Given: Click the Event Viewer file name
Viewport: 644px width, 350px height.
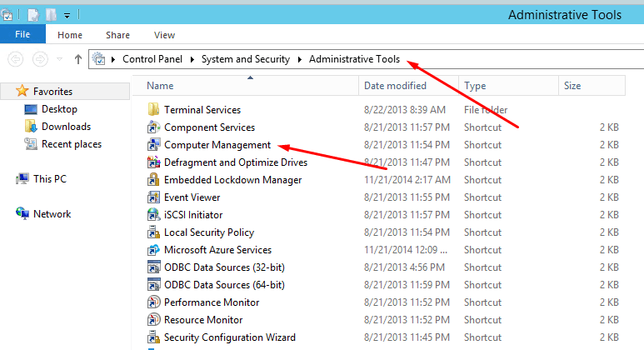Looking at the screenshot, I should pyautogui.click(x=192, y=197).
